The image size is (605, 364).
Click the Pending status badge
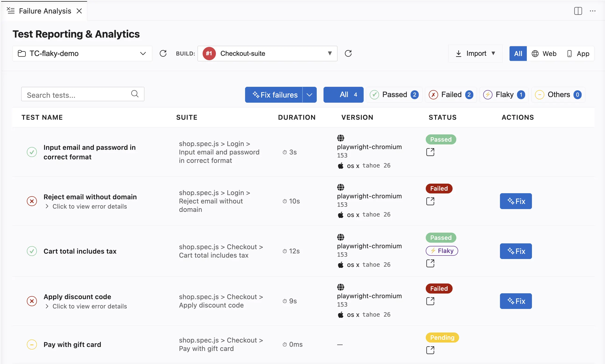point(442,338)
